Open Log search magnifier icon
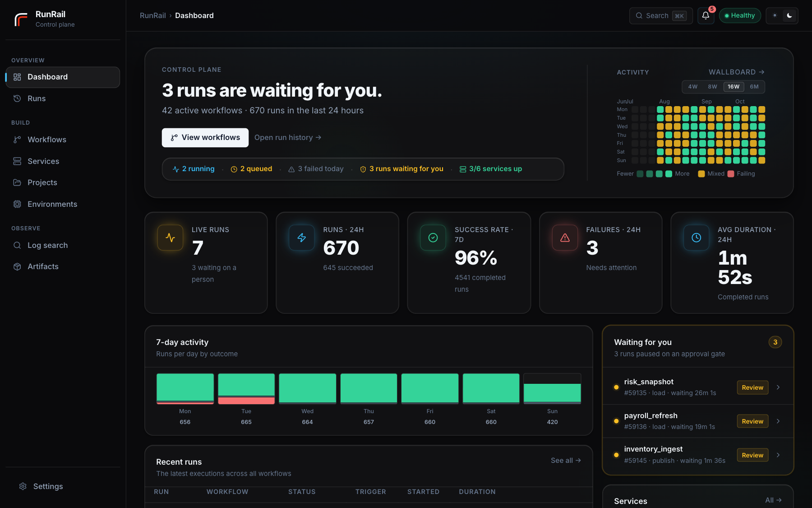Image resolution: width=812 pixels, height=508 pixels. (17, 245)
